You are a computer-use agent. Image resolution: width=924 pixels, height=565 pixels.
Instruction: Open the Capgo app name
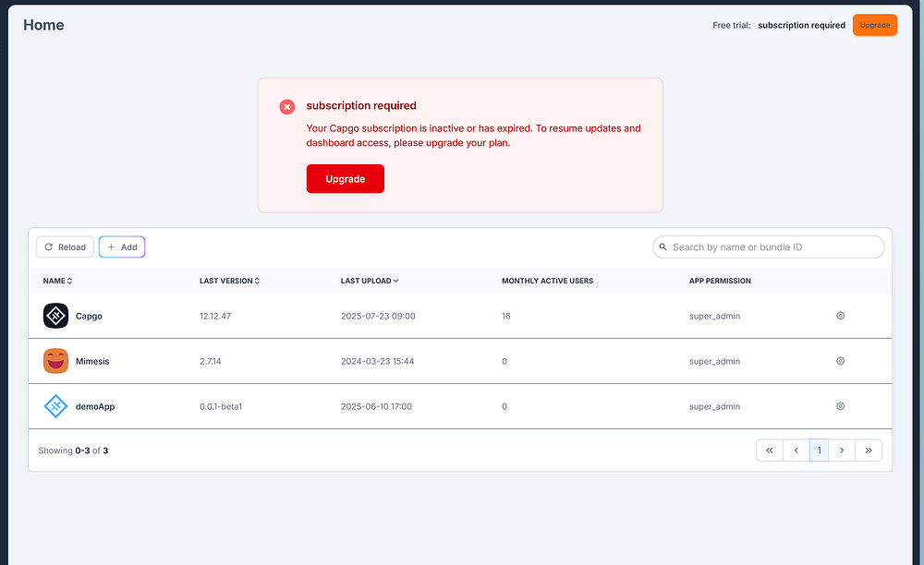89,316
